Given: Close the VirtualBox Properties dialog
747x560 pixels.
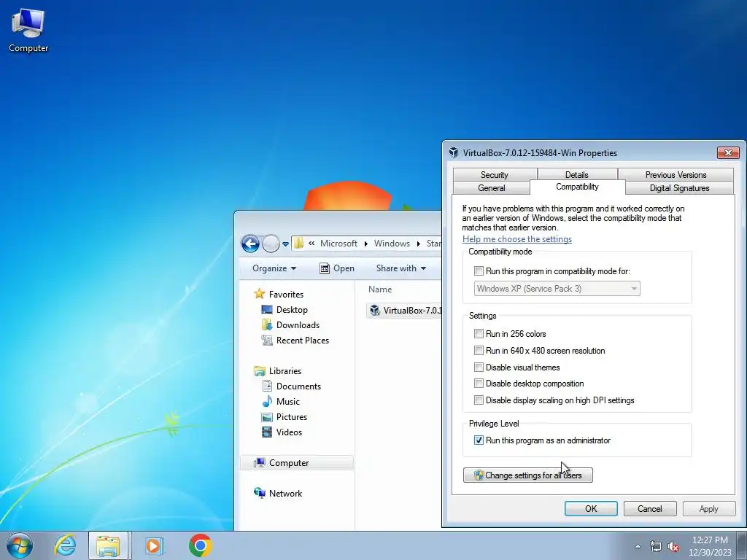Looking at the screenshot, I should 729,152.
